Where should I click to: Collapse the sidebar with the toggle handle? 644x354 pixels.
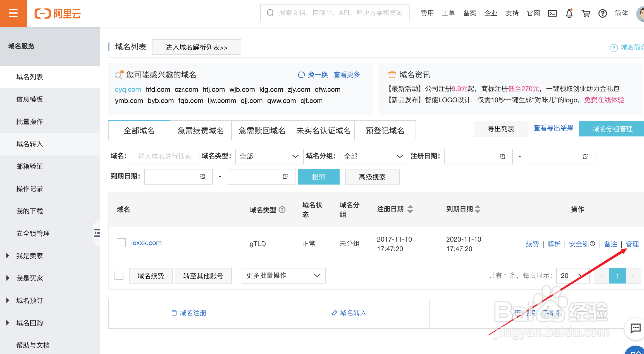coord(97,233)
